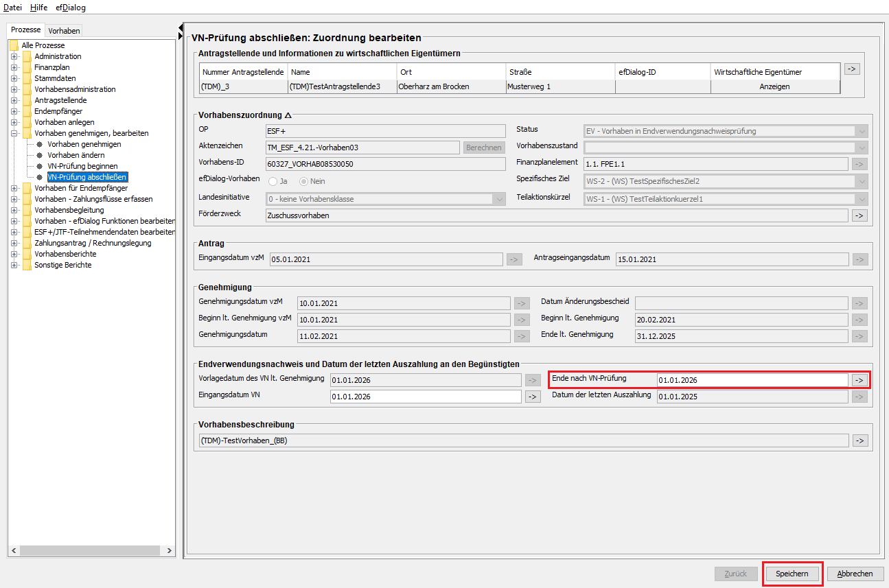Select efDialog-Vorhaben Ja radio button
Screen dimensions: 889x588
273,181
